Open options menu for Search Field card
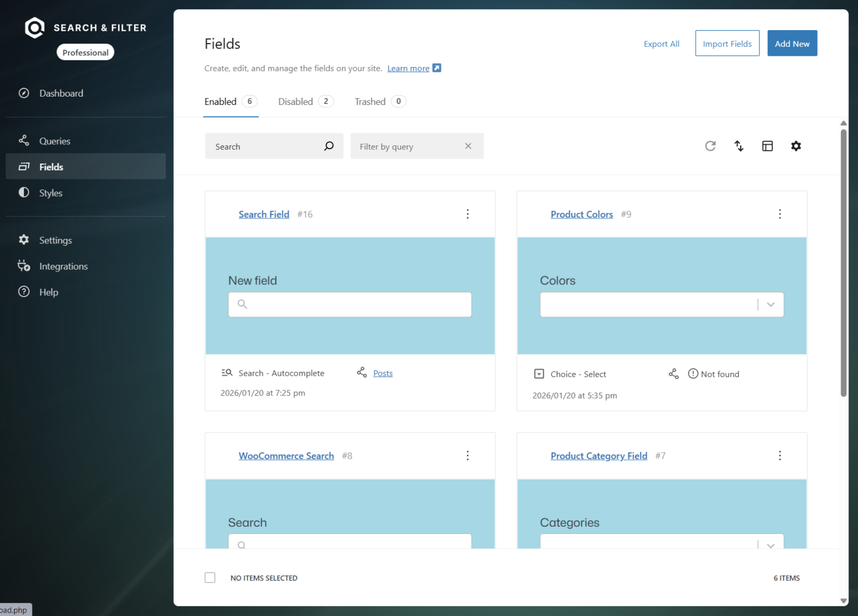This screenshot has width=858, height=616. (468, 214)
